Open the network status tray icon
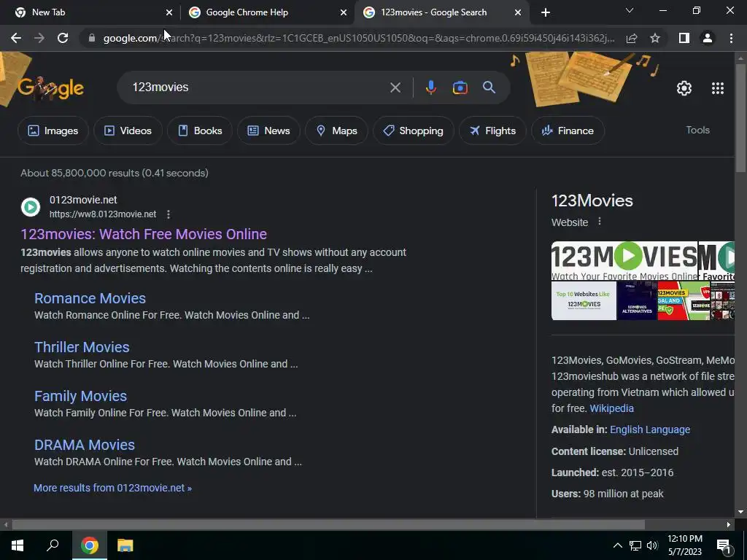 click(x=635, y=545)
